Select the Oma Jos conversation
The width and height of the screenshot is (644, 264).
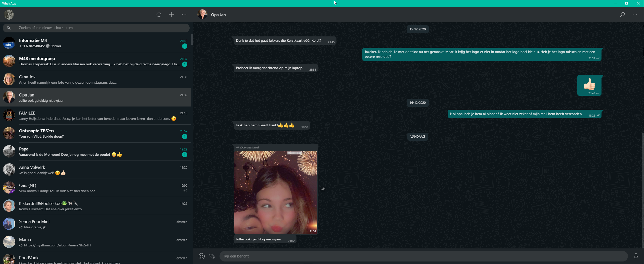(96, 79)
